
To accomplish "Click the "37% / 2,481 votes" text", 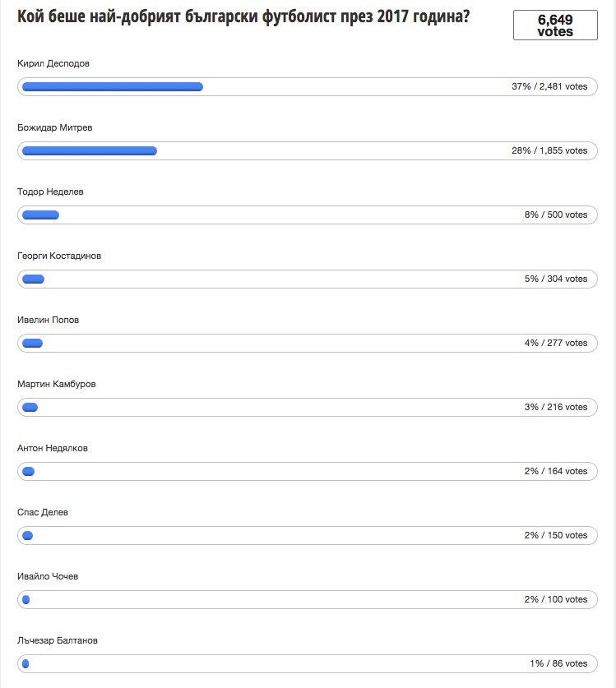I will coord(549,86).
